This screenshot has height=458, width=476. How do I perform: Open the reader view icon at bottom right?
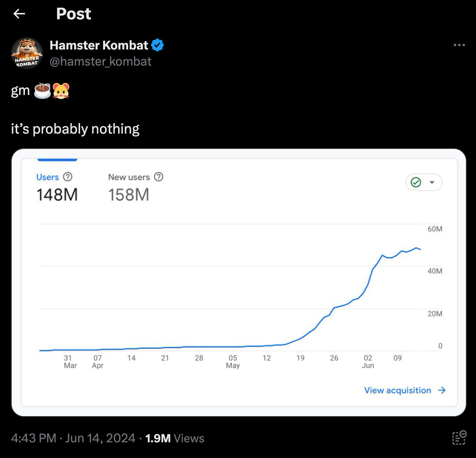pyautogui.click(x=459, y=438)
